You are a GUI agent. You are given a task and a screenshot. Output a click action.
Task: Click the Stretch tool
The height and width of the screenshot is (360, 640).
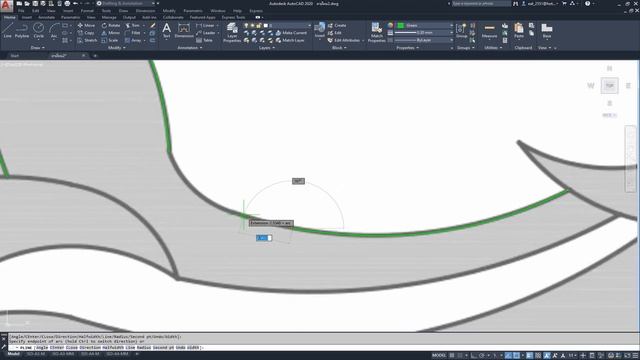tap(87, 40)
